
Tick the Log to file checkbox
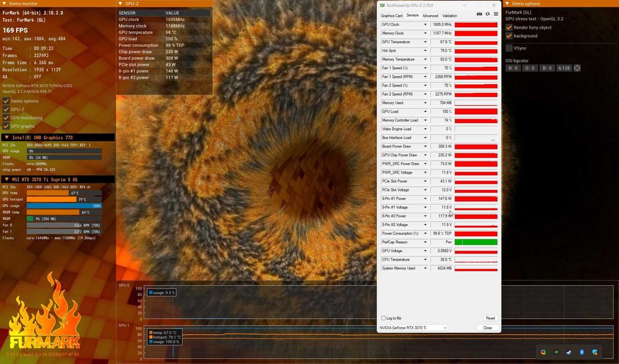click(x=383, y=318)
